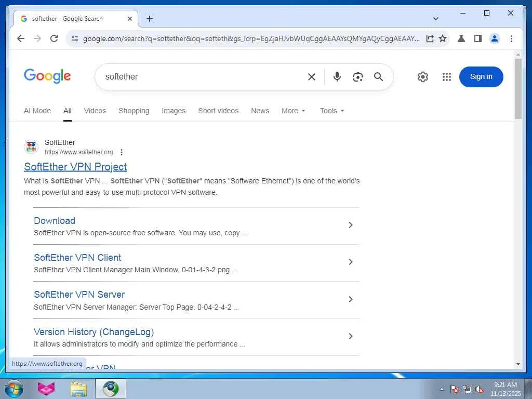Viewport: 532px width, 399px height.
Task: Open the Windows Start button
Action: [14, 389]
